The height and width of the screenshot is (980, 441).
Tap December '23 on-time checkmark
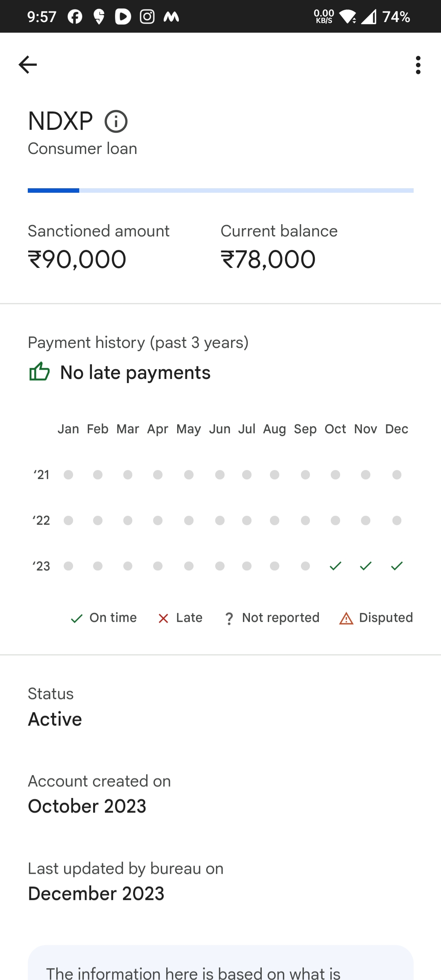tap(396, 566)
